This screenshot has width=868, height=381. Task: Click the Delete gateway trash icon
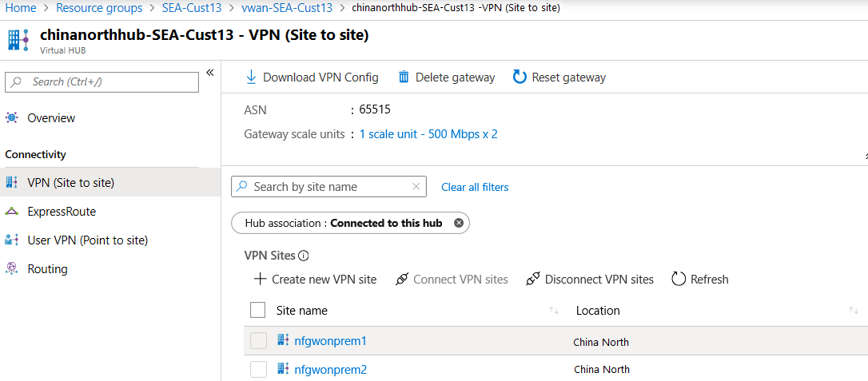(x=404, y=77)
